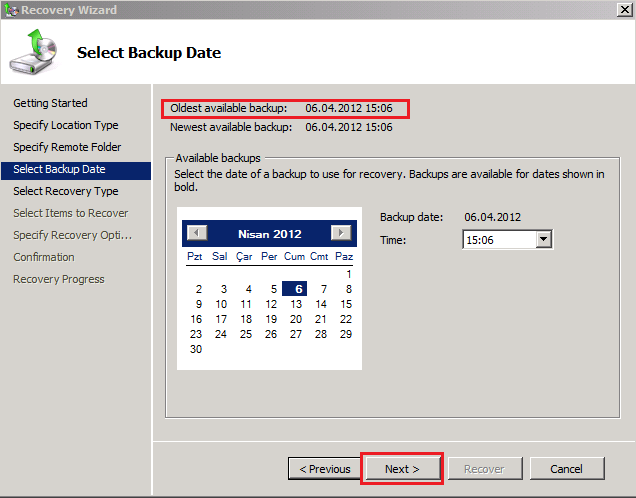
Task: Open the Getting Started step
Action: (50, 103)
